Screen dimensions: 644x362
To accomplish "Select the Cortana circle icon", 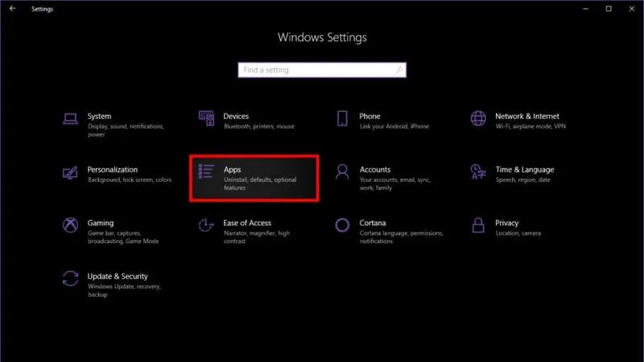I will [342, 225].
